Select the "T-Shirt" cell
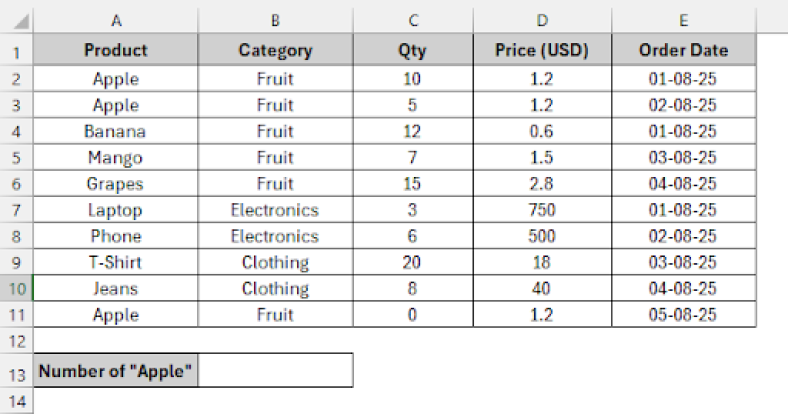Viewport: 788px width, 414px height. [116, 263]
